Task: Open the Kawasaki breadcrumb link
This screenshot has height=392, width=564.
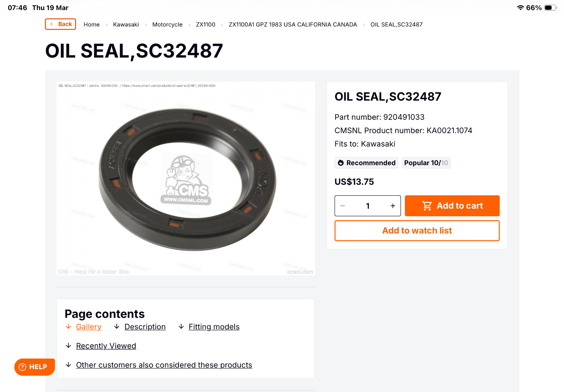Action: (x=126, y=24)
